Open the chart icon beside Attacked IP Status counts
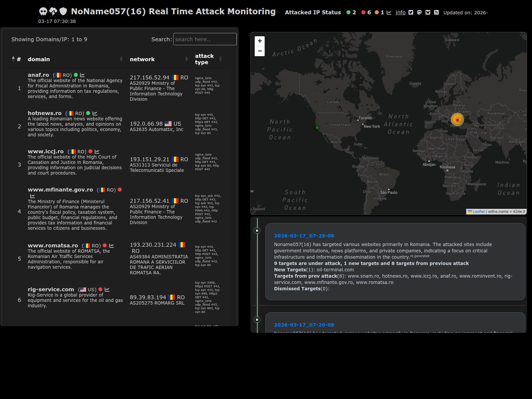 [x=389, y=12]
